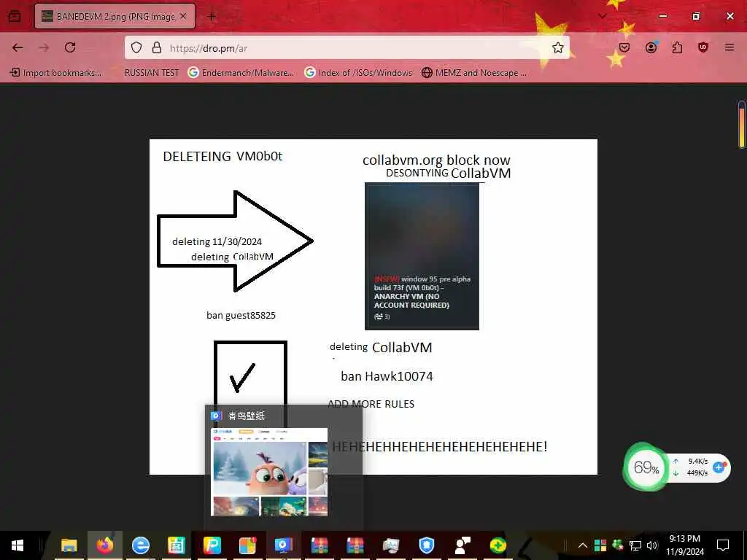
Task: Open the RUSSIAN TEST bookmark
Action: tap(152, 73)
